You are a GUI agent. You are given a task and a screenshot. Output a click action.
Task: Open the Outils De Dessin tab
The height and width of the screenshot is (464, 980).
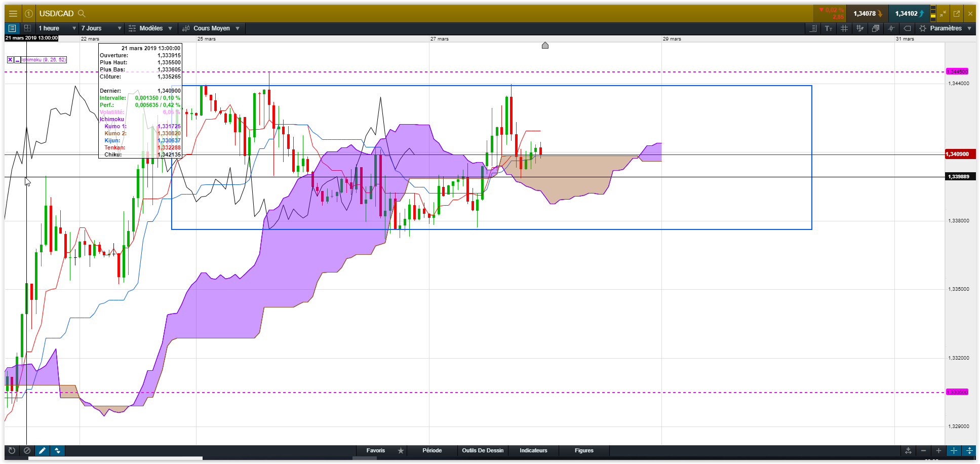tap(483, 450)
